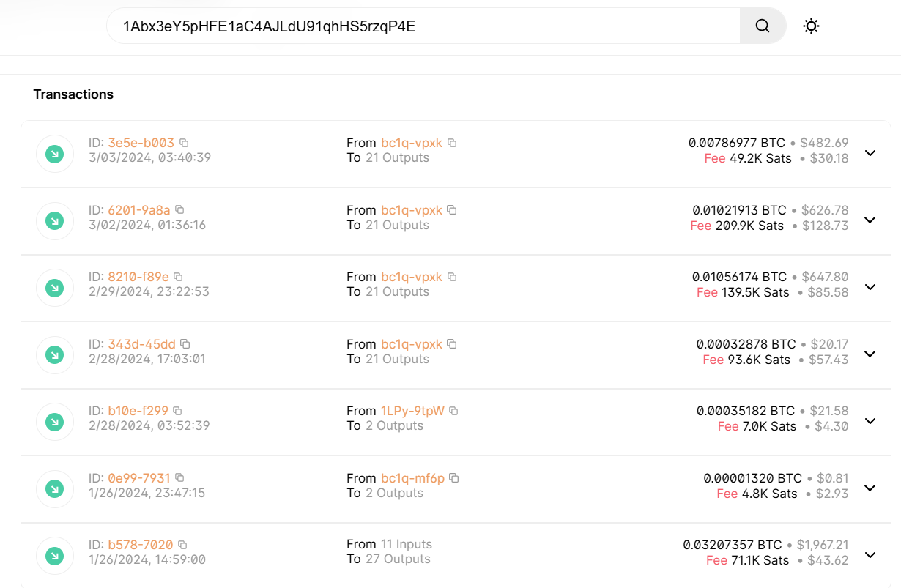Expand details for transaction 3e5e-b003
Viewport: 901px width, 588px height.
[x=870, y=154]
